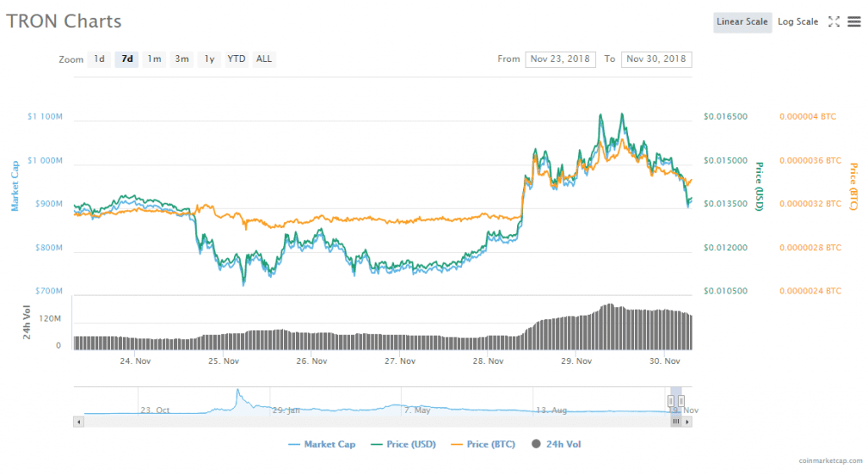The image size is (868, 475).
Task: Click the 25. Nov x-axis label
Action: (224, 361)
